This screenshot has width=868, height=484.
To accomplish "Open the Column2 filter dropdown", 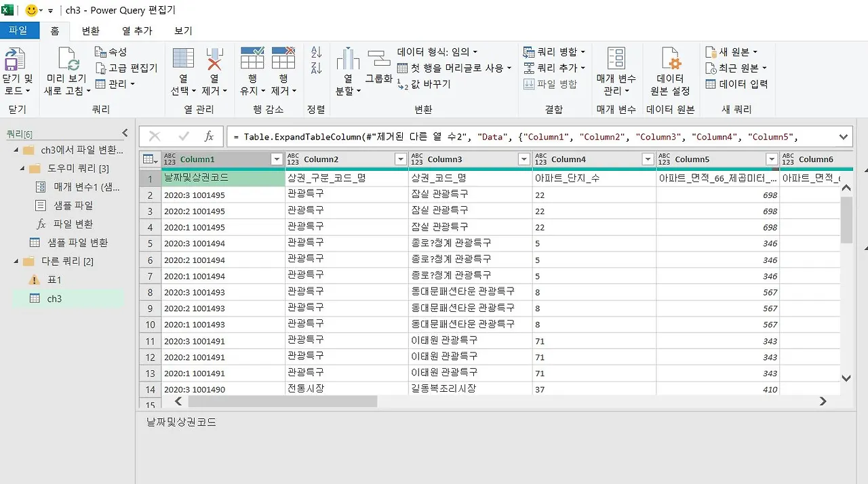I will pos(399,159).
